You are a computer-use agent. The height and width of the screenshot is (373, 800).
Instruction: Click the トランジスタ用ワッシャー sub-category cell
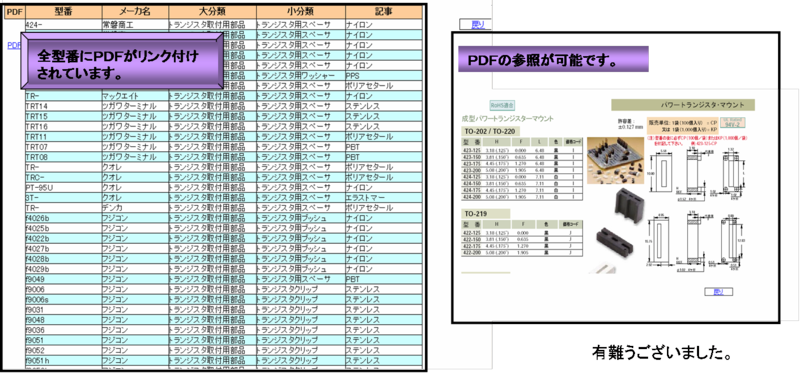click(301, 76)
